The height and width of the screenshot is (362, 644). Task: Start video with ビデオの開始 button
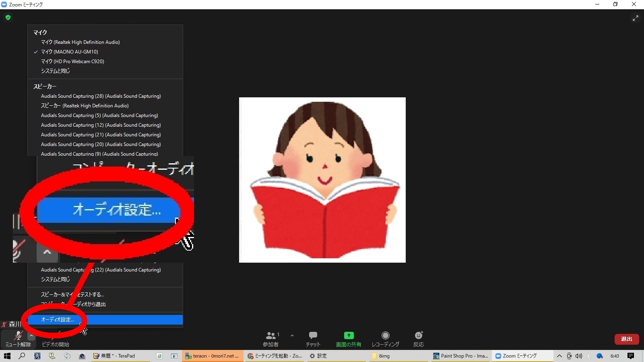56,344
